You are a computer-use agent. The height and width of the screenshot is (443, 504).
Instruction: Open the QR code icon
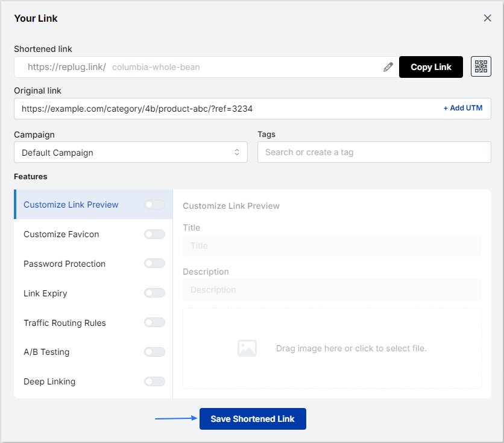[x=481, y=66]
